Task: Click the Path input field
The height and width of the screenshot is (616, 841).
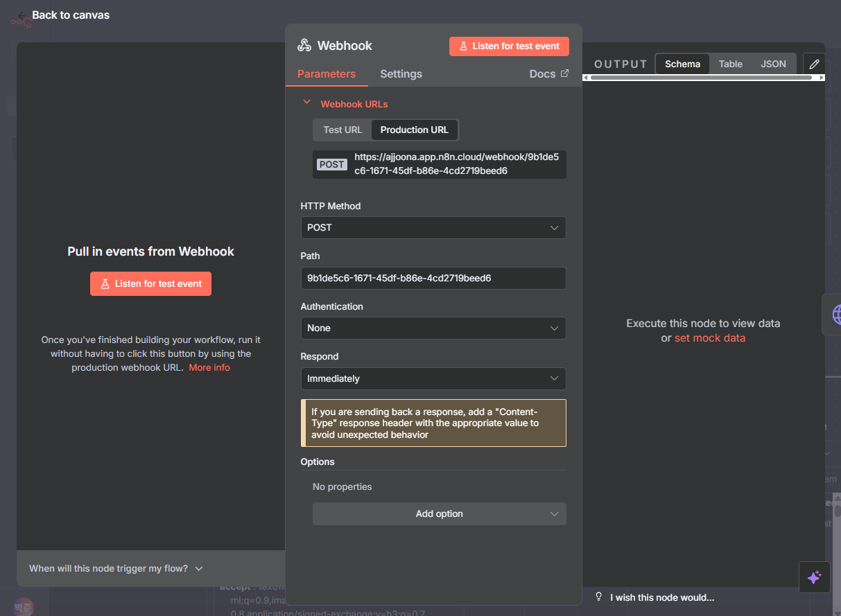Action: pyautogui.click(x=433, y=278)
